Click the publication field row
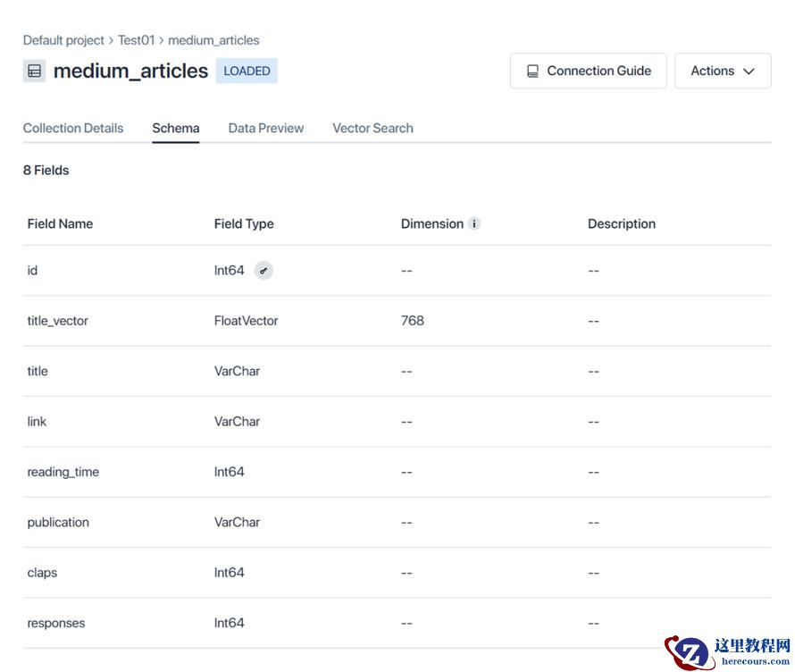 pos(58,522)
